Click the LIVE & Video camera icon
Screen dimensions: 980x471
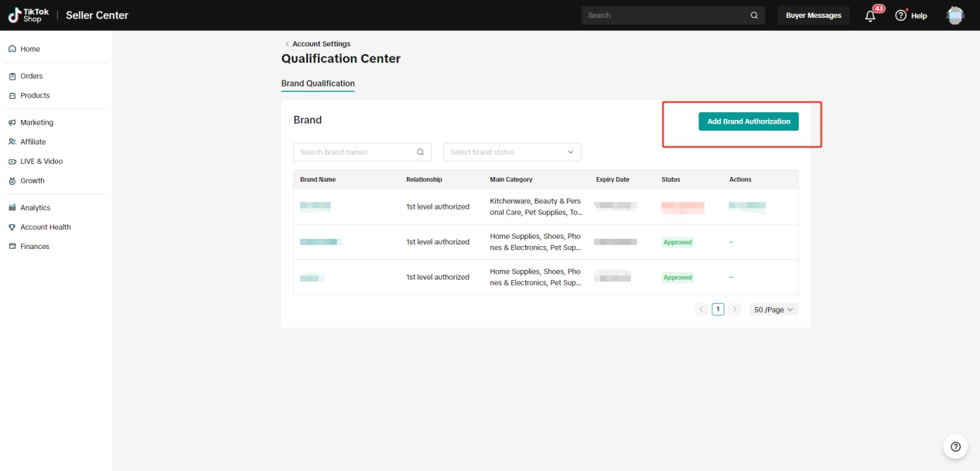[x=12, y=161]
